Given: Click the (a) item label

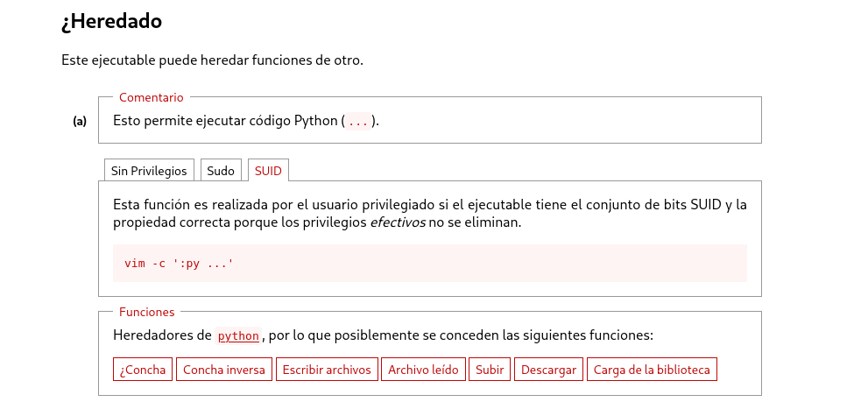Looking at the screenshot, I should point(80,121).
